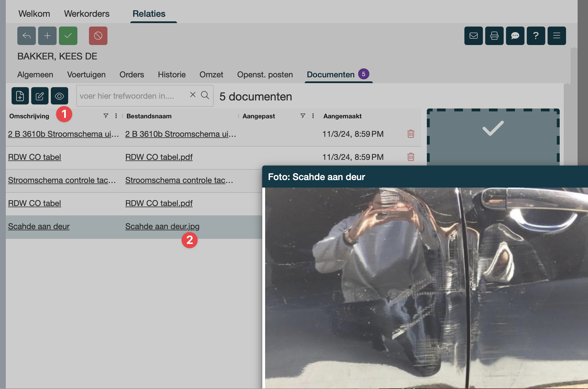This screenshot has width=588, height=389.
Task: Click the printer icon
Action: [x=494, y=36]
